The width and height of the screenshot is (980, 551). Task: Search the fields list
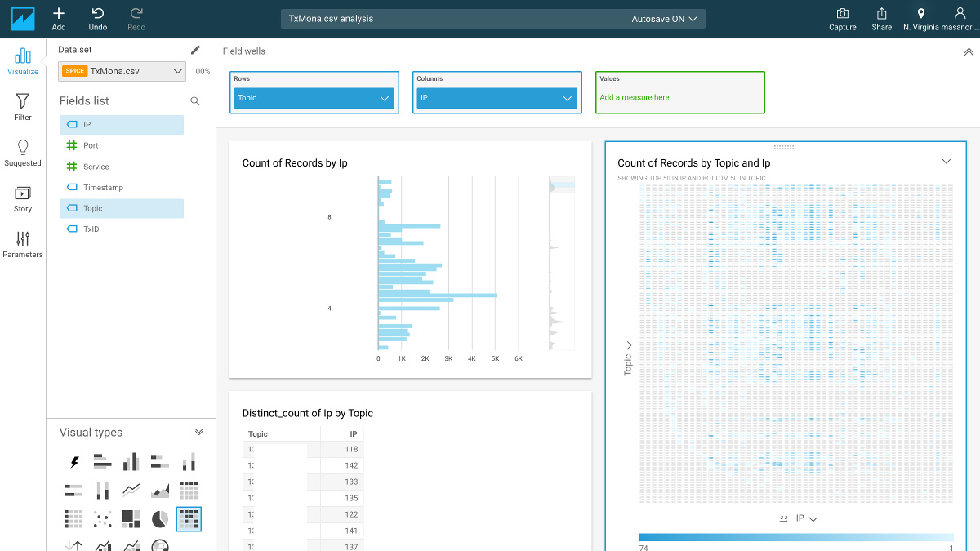tap(195, 101)
